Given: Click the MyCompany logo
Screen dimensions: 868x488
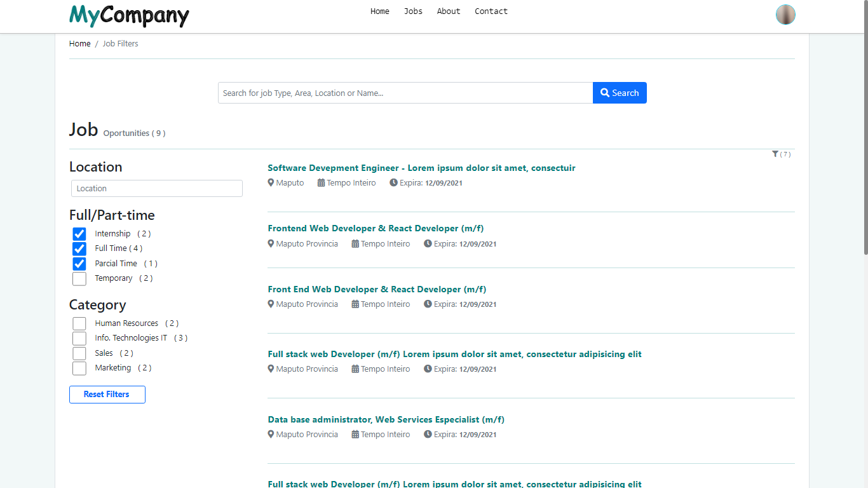Looking at the screenshot, I should click(129, 15).
